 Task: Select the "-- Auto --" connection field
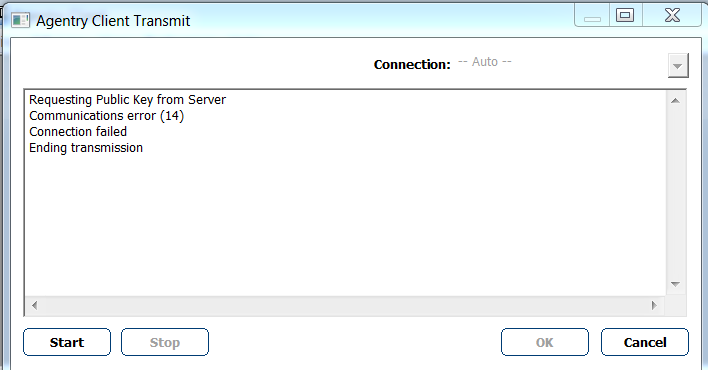pyautogui.click(x=560, y=62)
